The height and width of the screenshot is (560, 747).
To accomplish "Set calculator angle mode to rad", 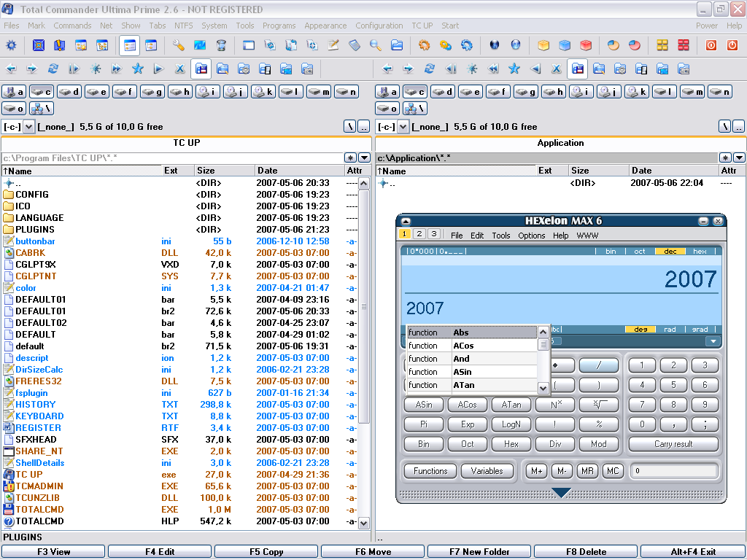I will (670, 330).
